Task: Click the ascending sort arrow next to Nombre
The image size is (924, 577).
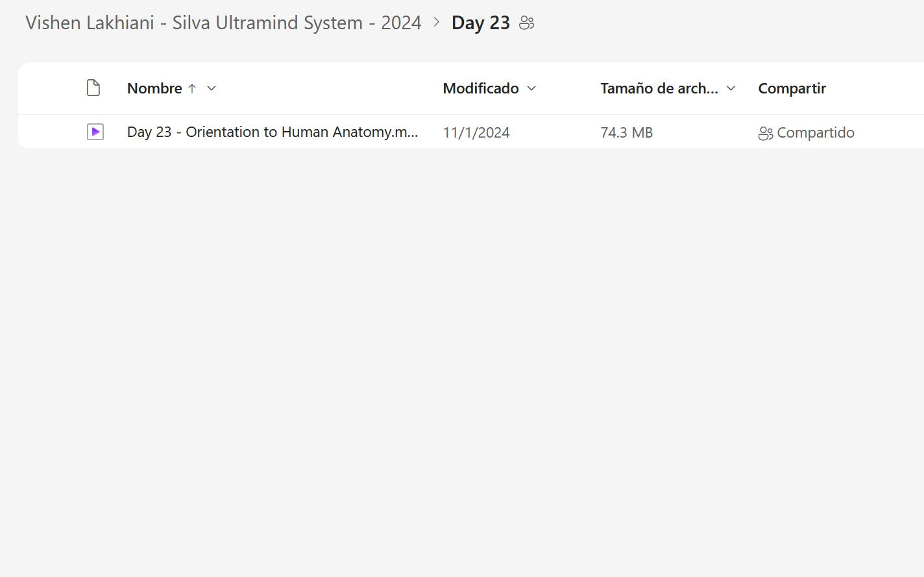Action: 192,89
